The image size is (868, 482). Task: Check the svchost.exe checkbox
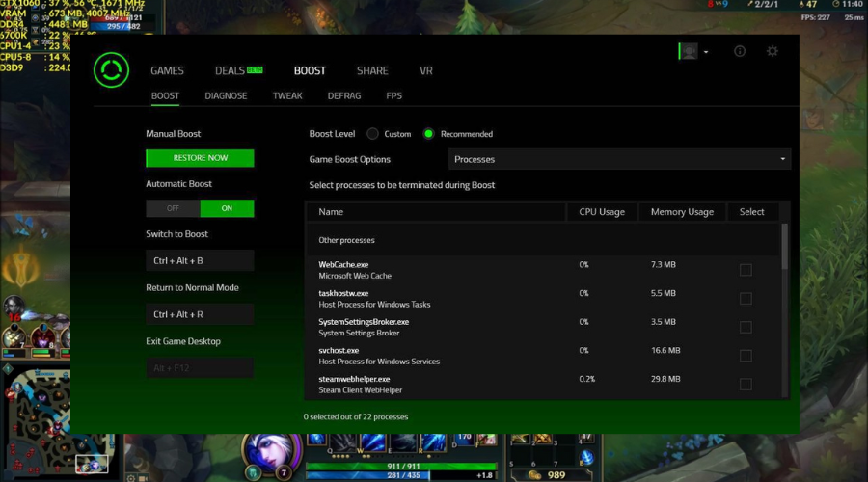click(x=746, y=356)
